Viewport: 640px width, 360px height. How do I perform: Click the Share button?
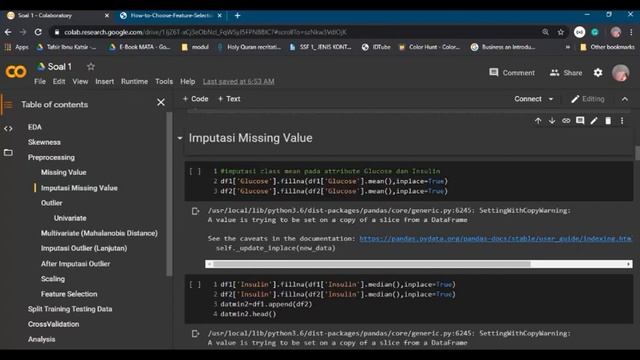tap(566, 73)
